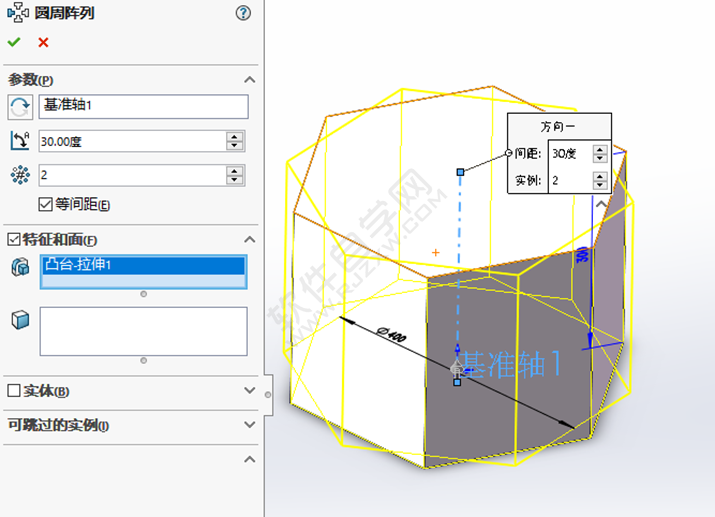
Task: Click the features to pattern icon
Action: 20,267
